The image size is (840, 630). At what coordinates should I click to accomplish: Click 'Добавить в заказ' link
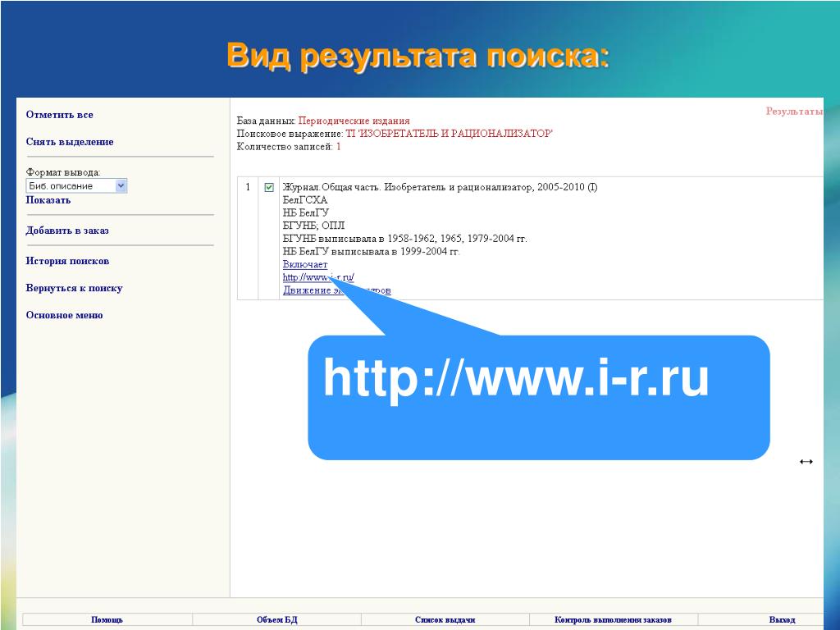tap(67, 231)
